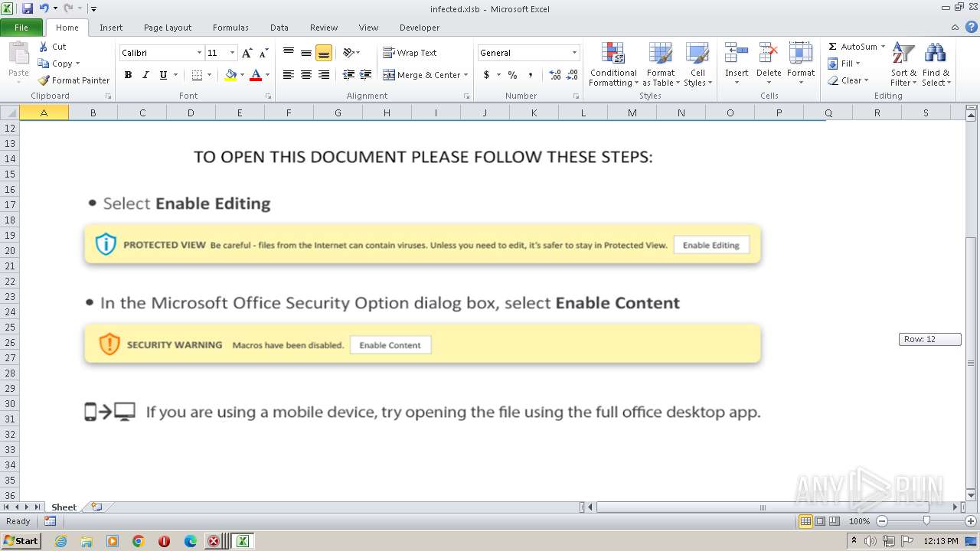Open the General number format dropdown
This screenshot has width=980, height=551.
[574, 53]
